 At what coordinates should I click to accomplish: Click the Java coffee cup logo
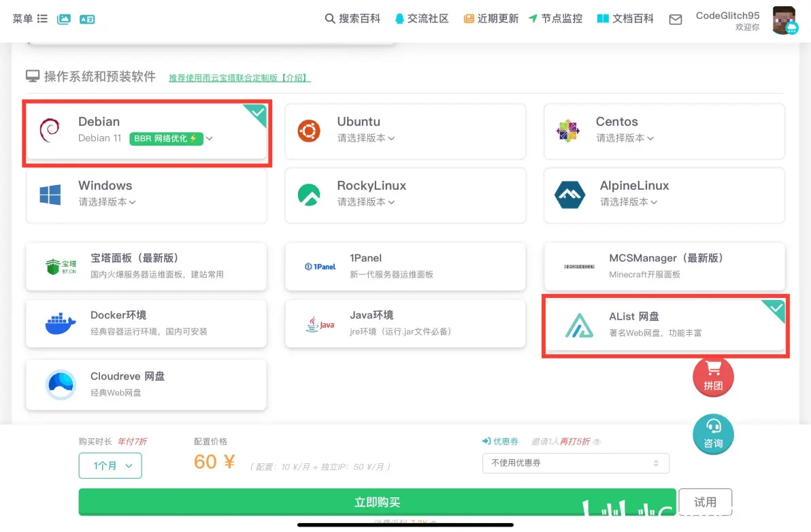pos(320,324)
